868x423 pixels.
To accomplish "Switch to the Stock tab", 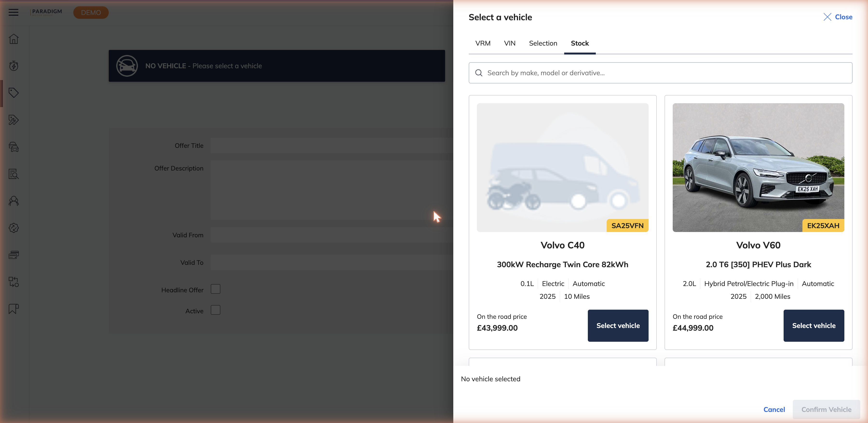I will click(x=580, y=43).
